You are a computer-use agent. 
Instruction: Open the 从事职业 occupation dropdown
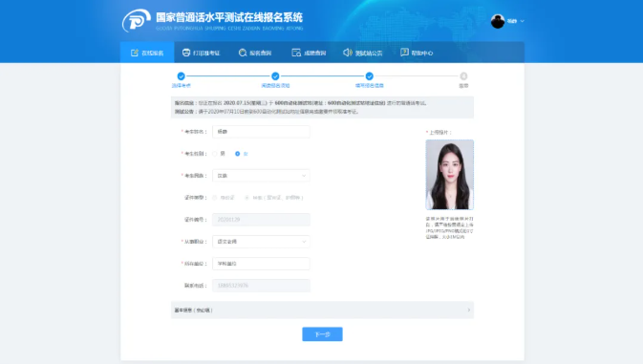point(261,242)
